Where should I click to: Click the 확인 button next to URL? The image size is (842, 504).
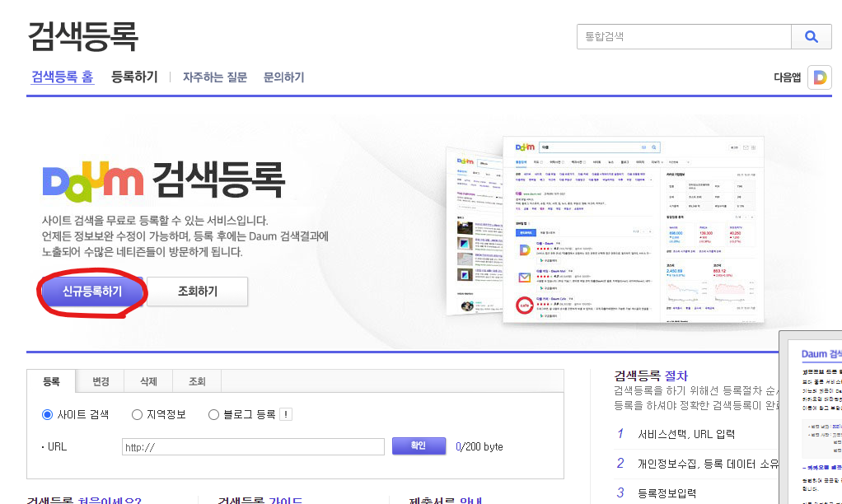[x=419, y=446]
